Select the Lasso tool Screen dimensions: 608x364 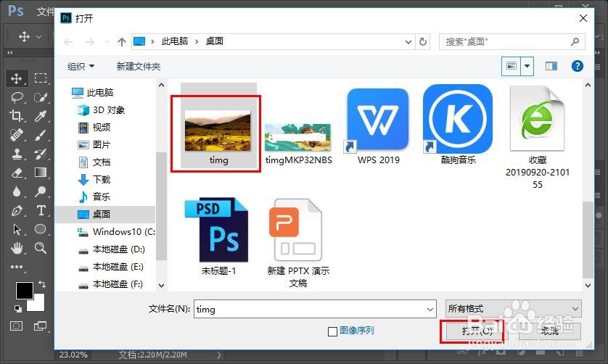(17, 97)
